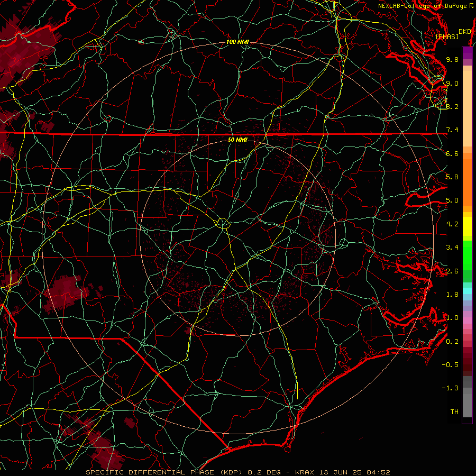The image size is (476, 476).
Task: Pick the bright green band of the scale
Action: 467,255
